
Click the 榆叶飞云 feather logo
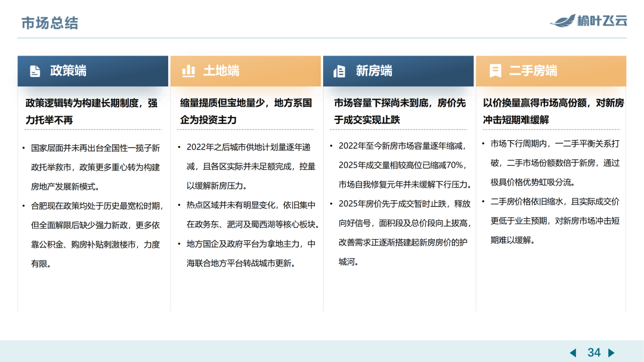point(563,20)
